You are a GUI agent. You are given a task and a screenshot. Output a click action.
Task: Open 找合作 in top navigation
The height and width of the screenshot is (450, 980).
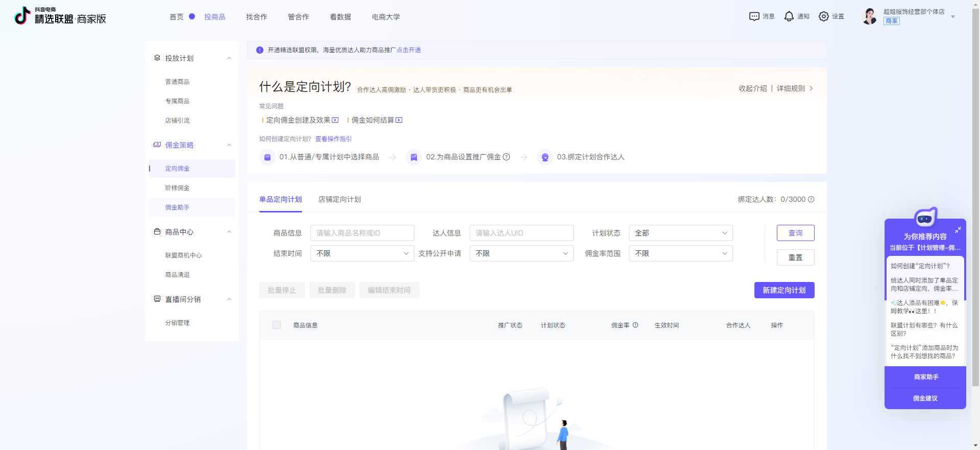[257, 17]
